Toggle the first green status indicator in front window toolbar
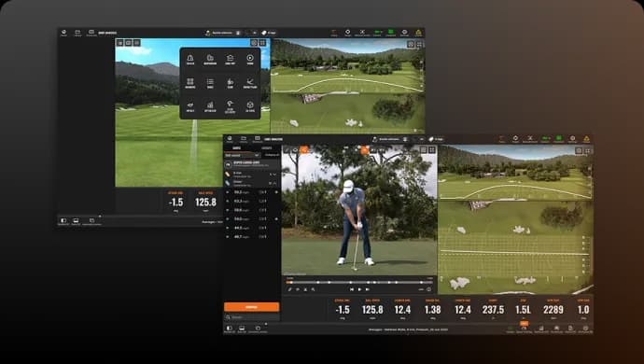This screenshot has height=364, width=644. tap(545, 139)
